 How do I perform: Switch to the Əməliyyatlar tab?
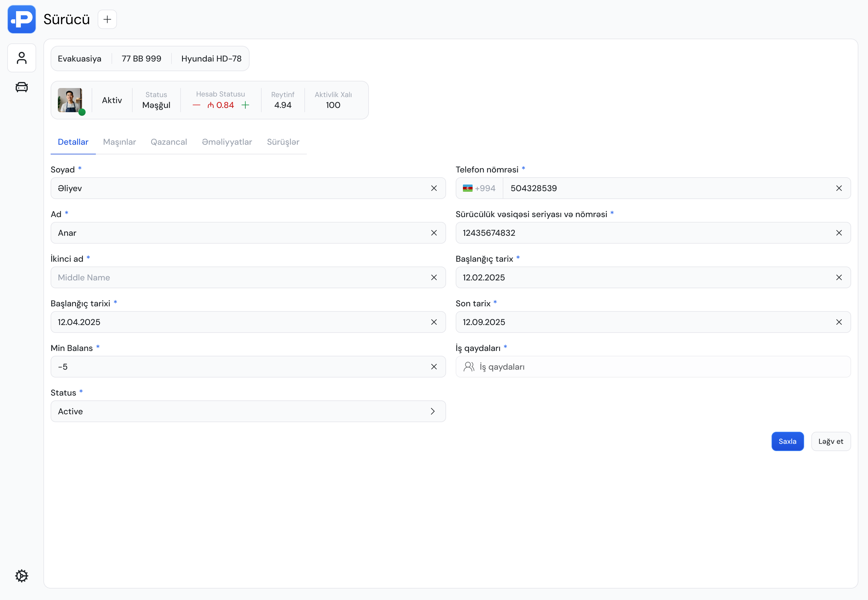(227, 142)
